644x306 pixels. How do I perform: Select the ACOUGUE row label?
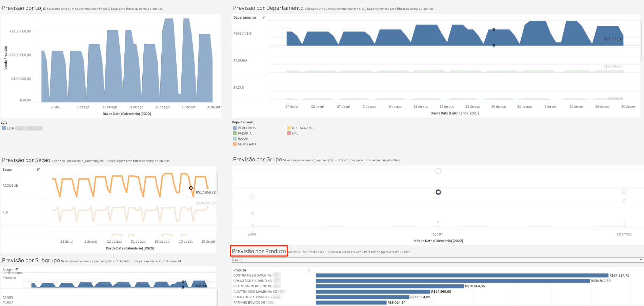[x=11, y=185]
